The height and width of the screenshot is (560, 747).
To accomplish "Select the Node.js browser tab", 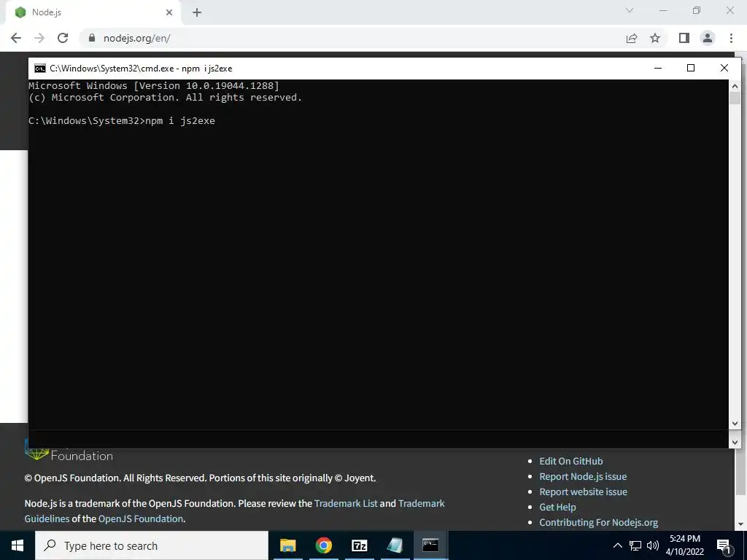I will coord(94,12).
